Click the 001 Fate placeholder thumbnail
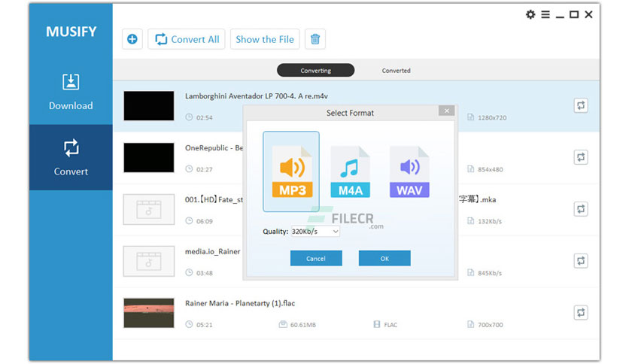629x364 pixels. click(149, 209)
